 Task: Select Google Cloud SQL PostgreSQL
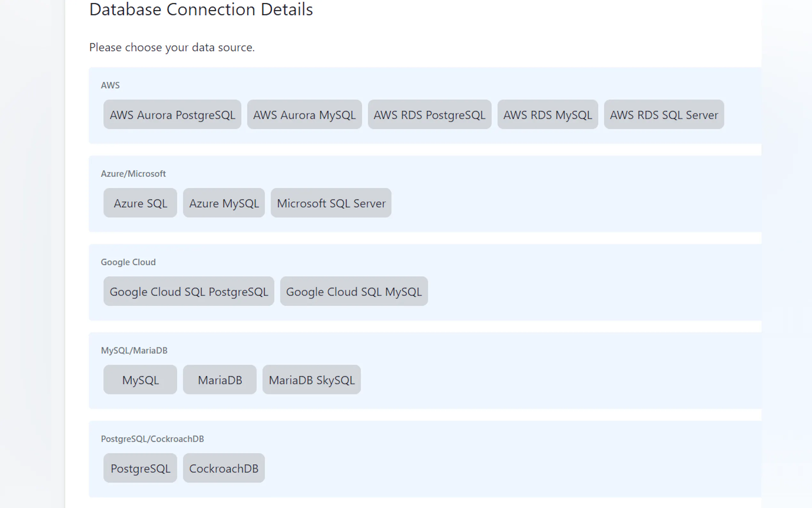tap(189, 291)
